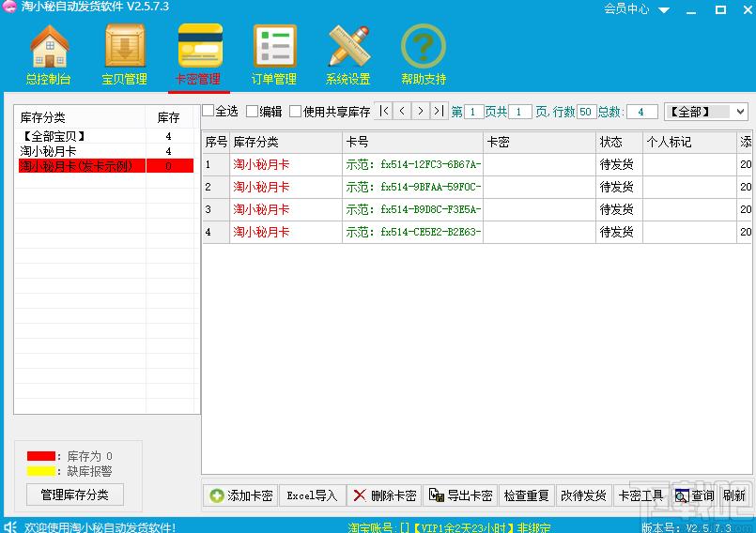Click 管理库存分类 button
Image resolution: width=756 pixels, height=533 pixels.
[75, 495]
